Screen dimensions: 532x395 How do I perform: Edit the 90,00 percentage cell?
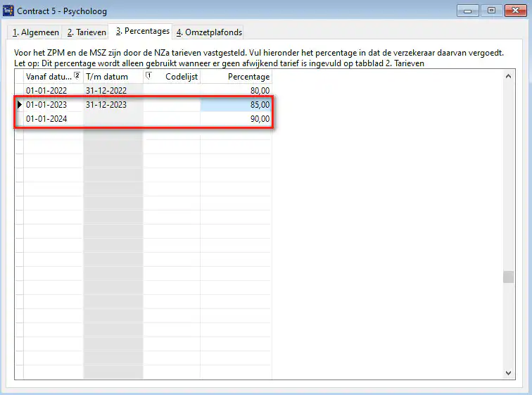coord(236,119)
